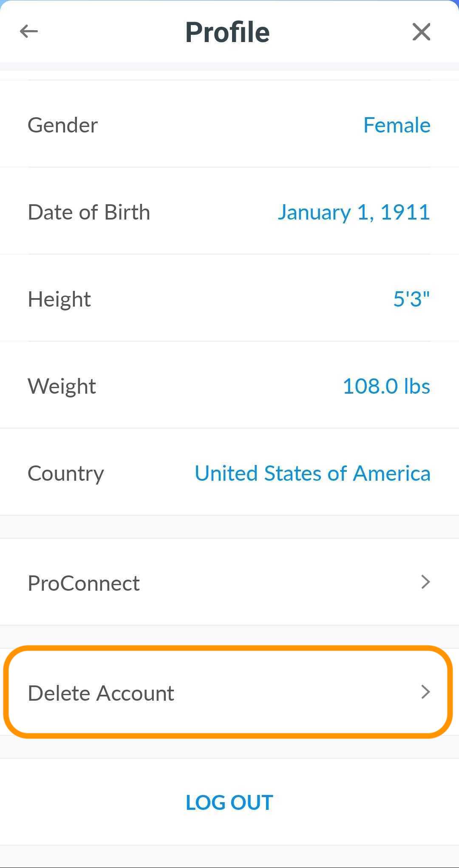Image resolution: width=459 pixels, height=868 pixels.
Task: Edit the 108.0 lbs weight value
Action: (386, 386)
